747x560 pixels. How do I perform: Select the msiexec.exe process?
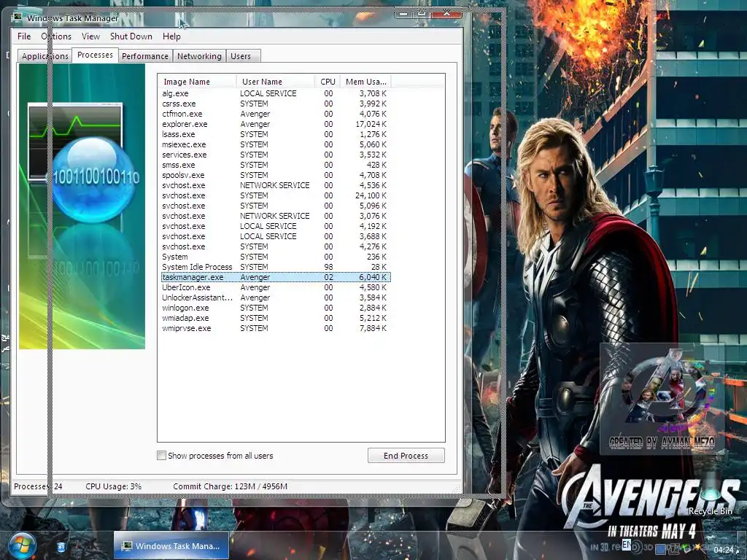[x=275, y=144]
